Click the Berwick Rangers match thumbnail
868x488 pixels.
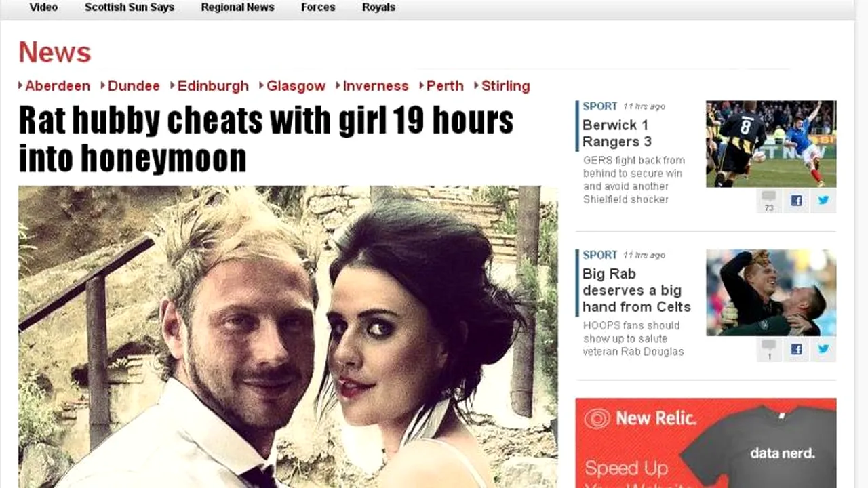[x=771, y=144]
